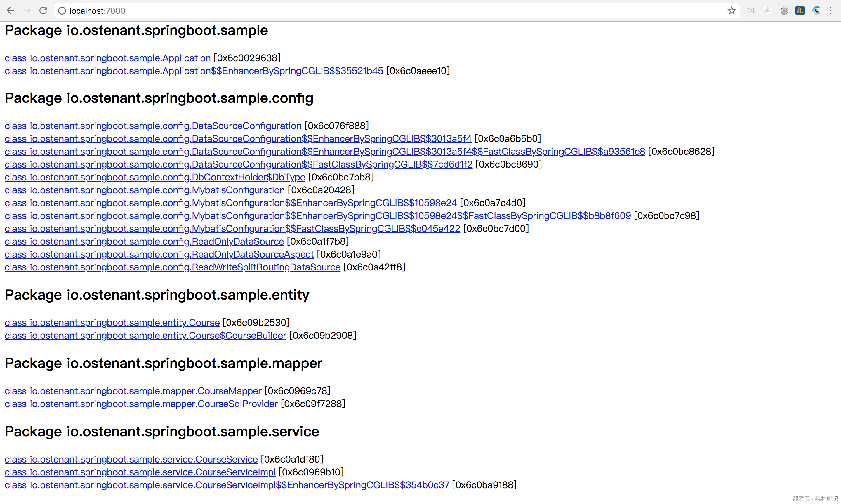841x504 pixels.
Task: Open the curly-braces extension icon
Action: click(x=751, y=11)
